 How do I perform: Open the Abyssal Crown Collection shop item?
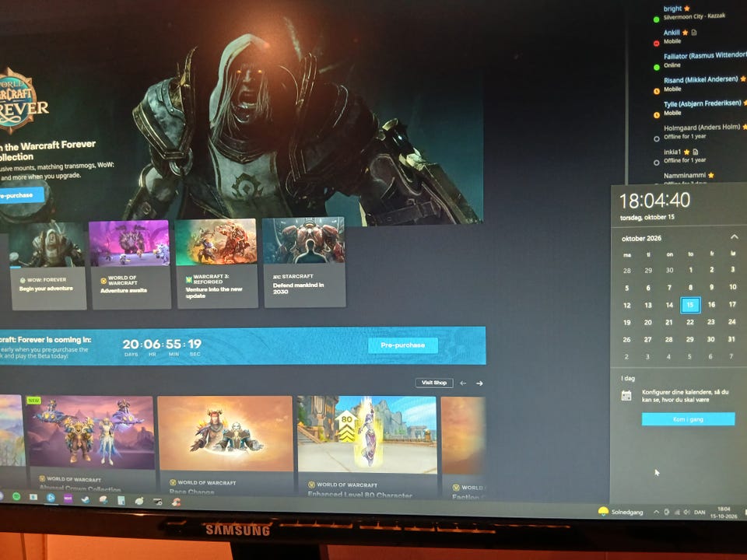coord(91,444)
